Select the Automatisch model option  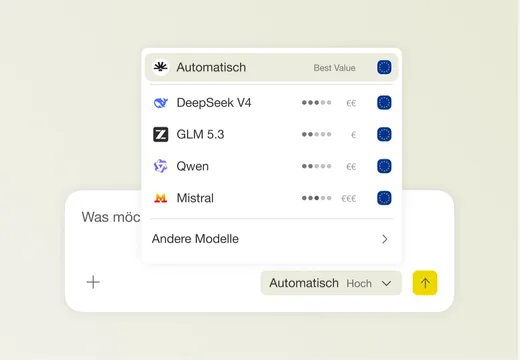[272, 67]
